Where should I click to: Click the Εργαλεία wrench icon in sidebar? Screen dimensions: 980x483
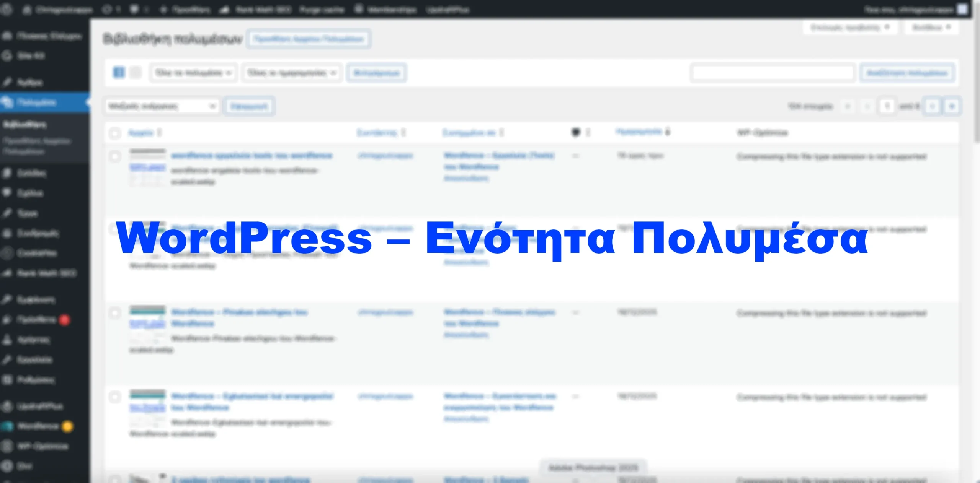[7, 359]
